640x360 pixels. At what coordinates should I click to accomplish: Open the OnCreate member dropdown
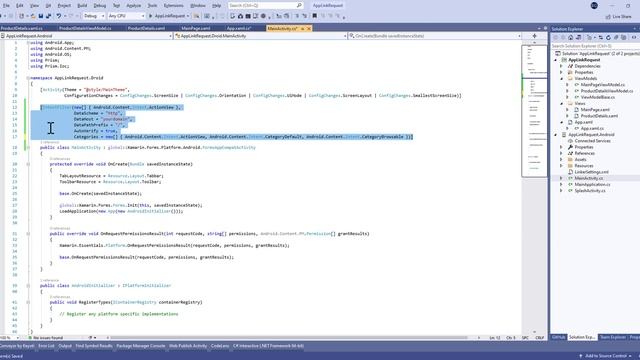tap(435, 36)
